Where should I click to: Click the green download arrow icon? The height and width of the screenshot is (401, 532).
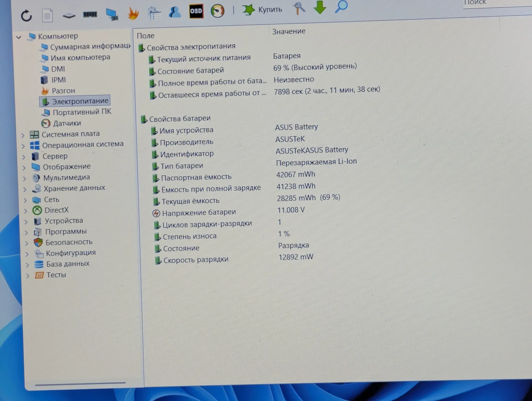320,7
